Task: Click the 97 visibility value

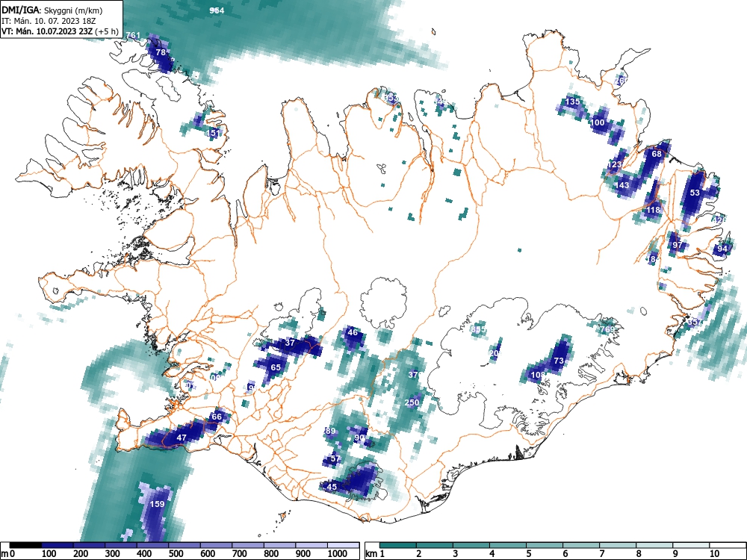Action: tap(678, 245)
